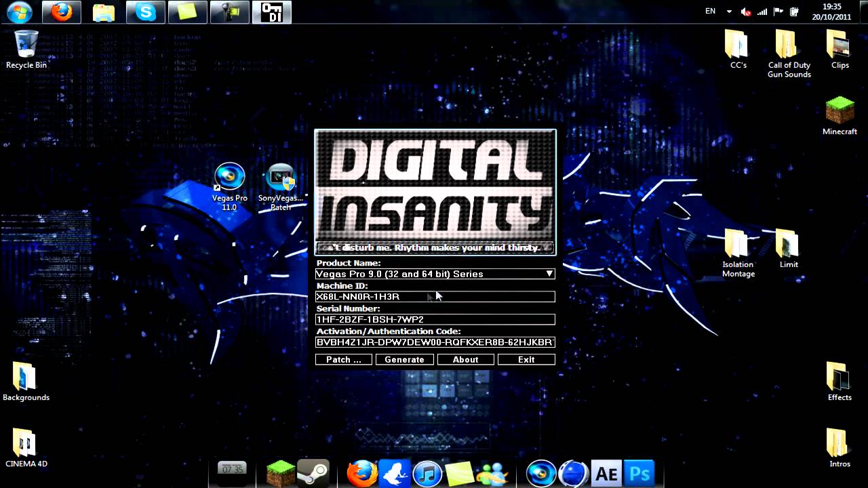Click the Exit button

pos(526,359)
